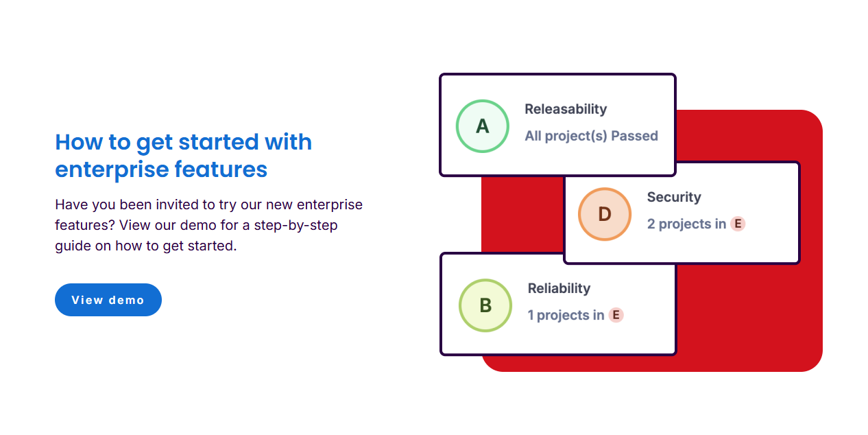Select the green A rating circle
868x435 pixels.
point(483,126)
